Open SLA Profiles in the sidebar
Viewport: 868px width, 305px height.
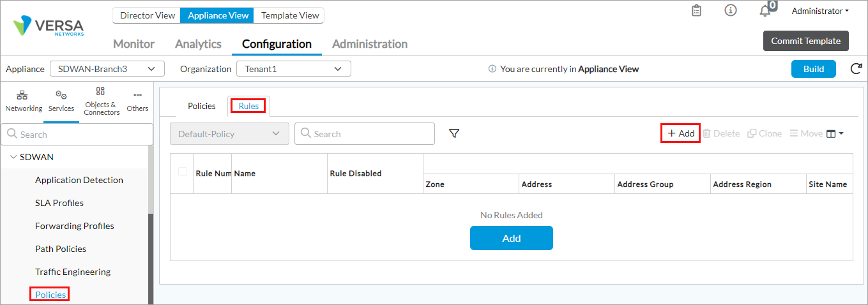point(59,203)
